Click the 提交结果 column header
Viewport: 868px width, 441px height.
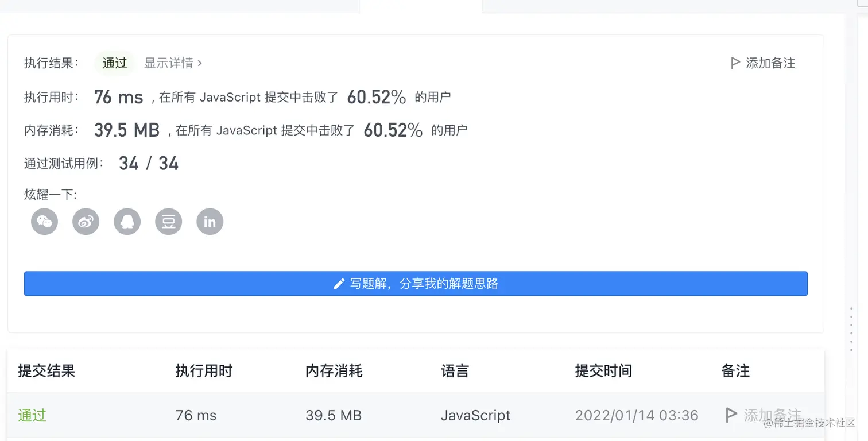46,371
